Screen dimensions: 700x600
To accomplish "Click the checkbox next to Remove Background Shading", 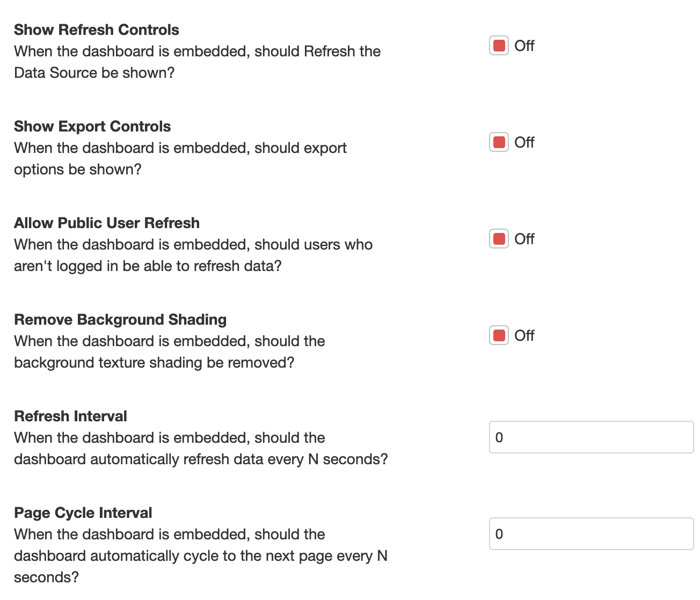I will click(x=498, y=335).
